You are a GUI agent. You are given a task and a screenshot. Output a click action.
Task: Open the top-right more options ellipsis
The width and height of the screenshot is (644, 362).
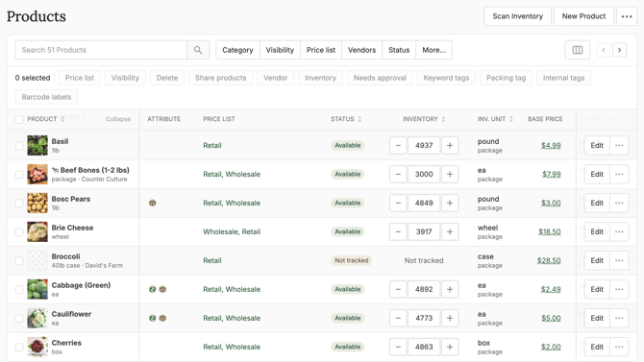coord(627,16)
